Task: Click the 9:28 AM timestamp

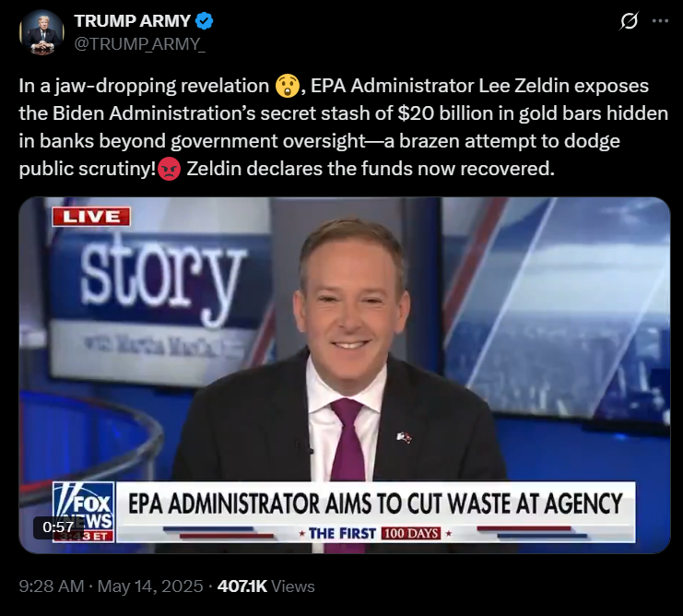Action: click(x=52, y=586)
